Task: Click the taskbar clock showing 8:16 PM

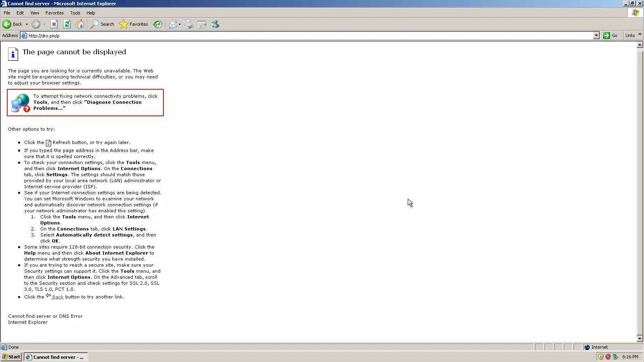Action: (x=630, y=357)
